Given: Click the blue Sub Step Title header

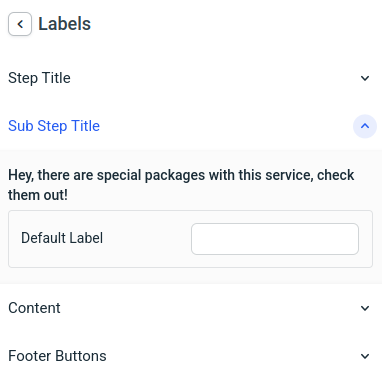Looking at the screenshot, I should tap(54, 126).
